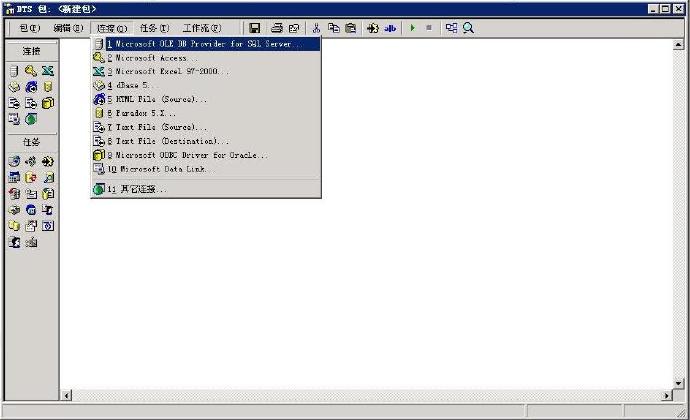Select the Execute SQL task icon in the 任务 palette
The image size is (690, 420).
point(31,177)
